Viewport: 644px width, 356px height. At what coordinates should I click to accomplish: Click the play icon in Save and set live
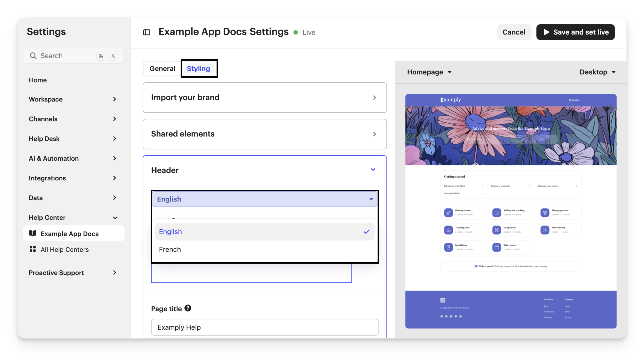click(547, 32)
